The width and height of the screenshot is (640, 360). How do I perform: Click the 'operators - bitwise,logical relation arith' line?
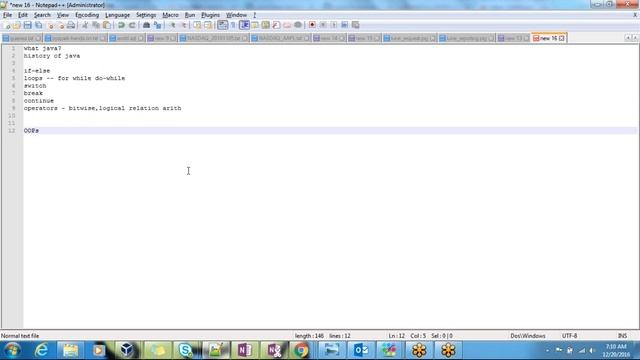point(102,108)
